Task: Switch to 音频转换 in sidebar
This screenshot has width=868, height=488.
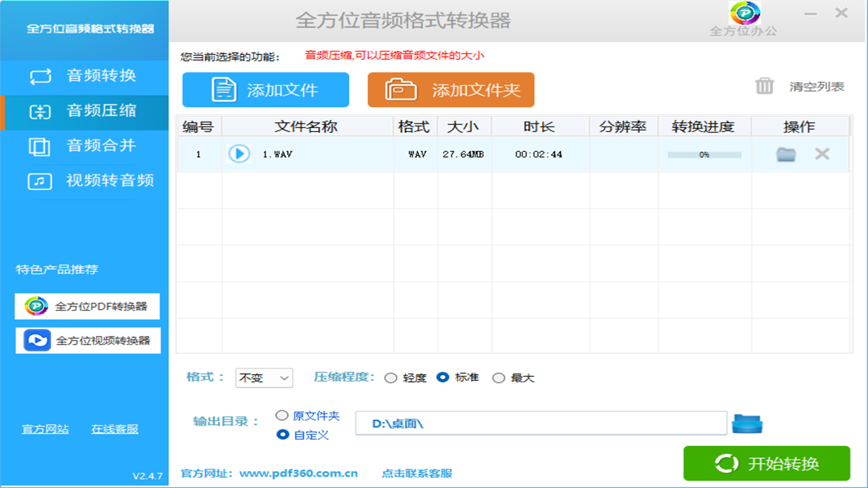Action: click(84, 76)
